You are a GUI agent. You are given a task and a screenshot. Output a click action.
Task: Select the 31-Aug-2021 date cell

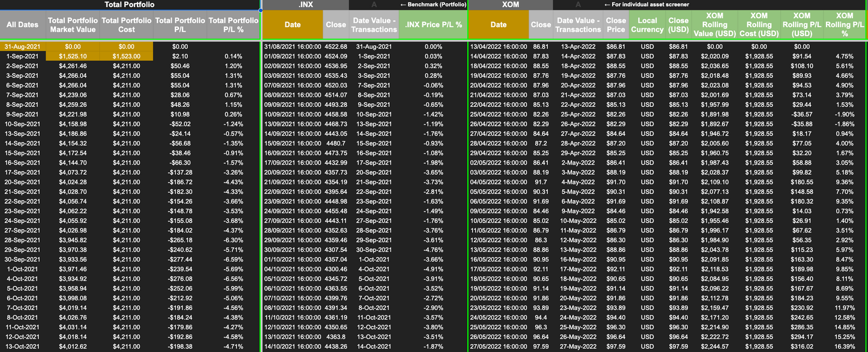22,45
